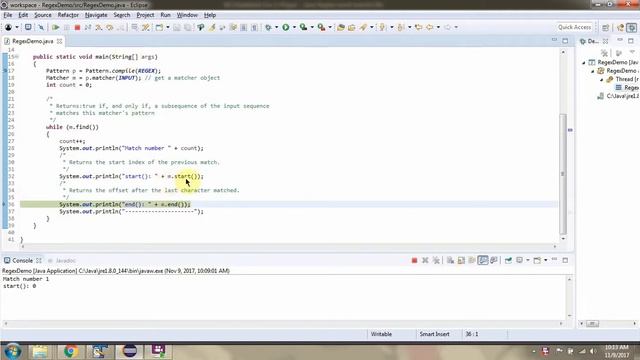This screenshot has width=640, height=360.
Task: Select the C:\Java\jre javaw process row
Action: click(x=618, y=96)
